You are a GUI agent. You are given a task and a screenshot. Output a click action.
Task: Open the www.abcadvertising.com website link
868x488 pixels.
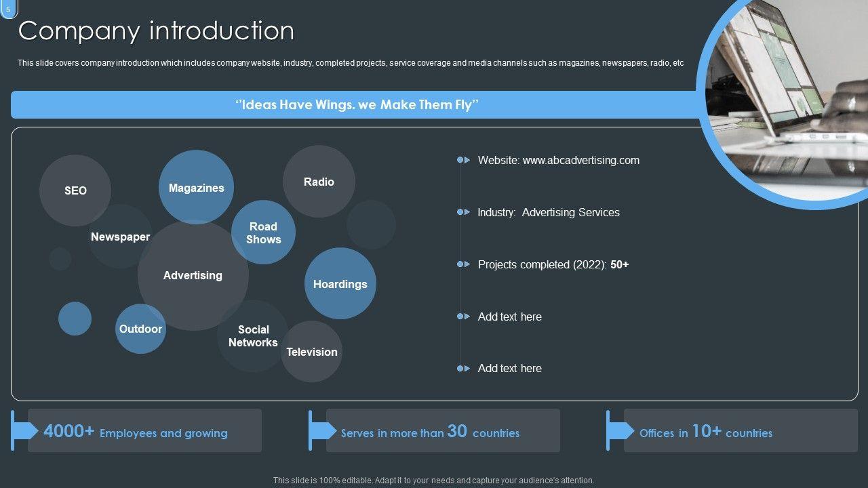pos(580,160)
